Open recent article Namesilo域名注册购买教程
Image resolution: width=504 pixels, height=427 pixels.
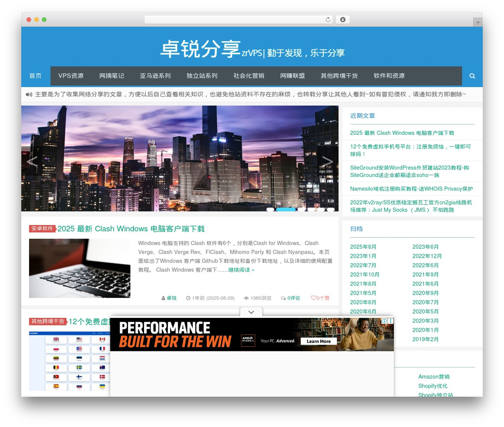coord(411,189)
